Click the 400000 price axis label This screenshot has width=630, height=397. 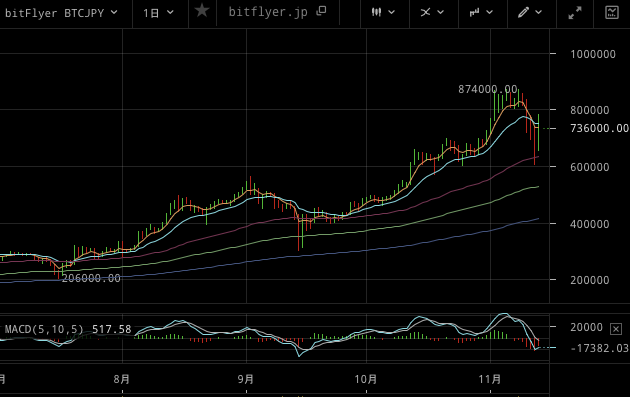pos(589,224)
